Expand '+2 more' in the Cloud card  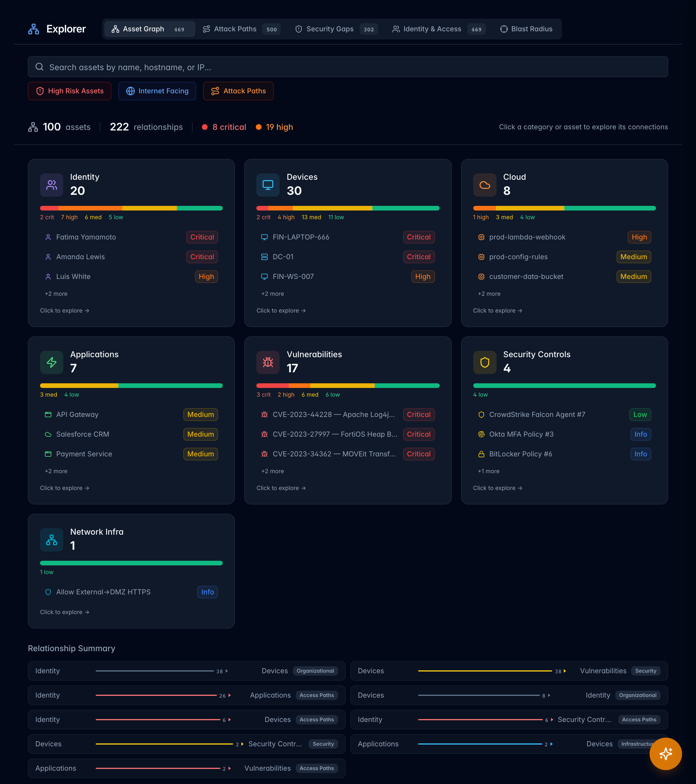tap(489, 294)
